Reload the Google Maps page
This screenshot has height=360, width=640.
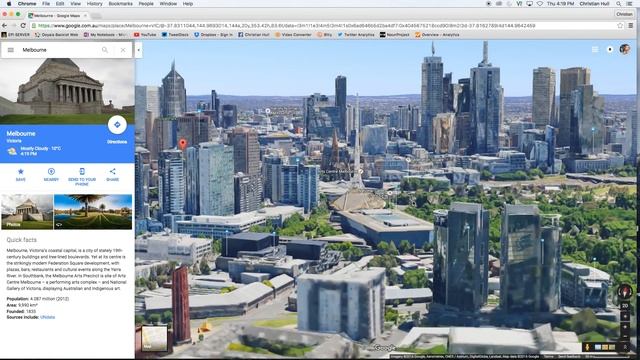tap(23, 25)
